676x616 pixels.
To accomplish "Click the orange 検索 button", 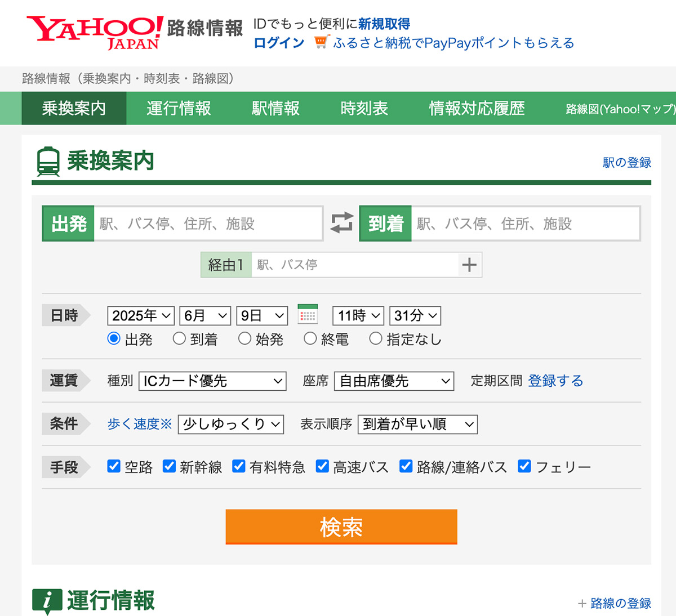I will point(341,527).
